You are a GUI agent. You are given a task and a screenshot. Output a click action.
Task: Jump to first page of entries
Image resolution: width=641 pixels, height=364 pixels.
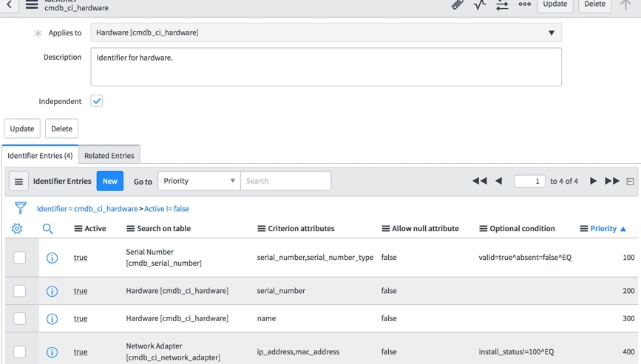480,181
